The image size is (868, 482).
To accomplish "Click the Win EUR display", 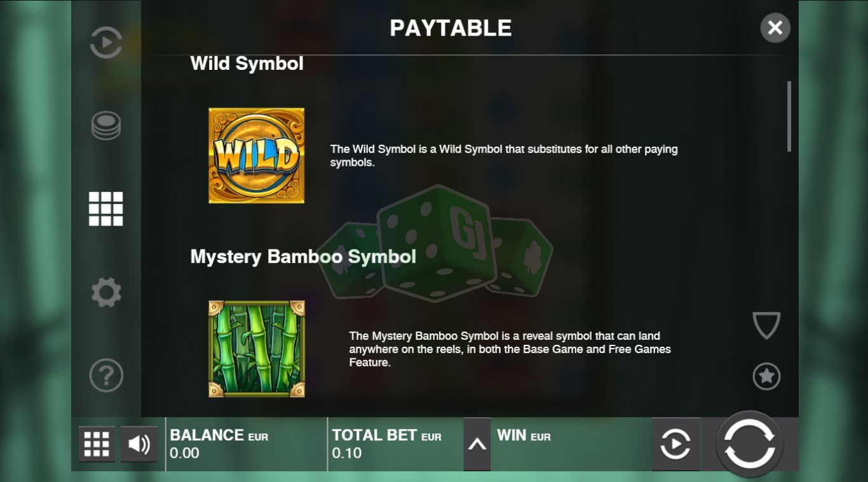I will point(571,444).
